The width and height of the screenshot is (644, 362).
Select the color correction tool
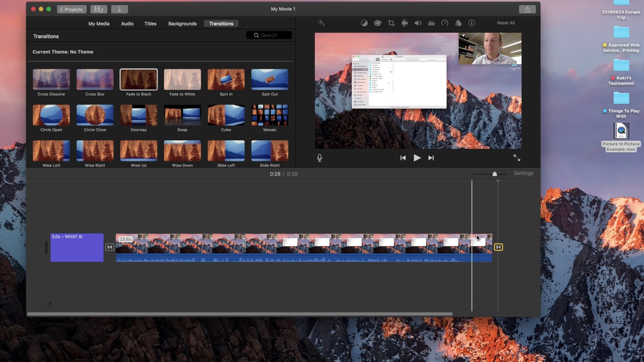click(377, 23)
